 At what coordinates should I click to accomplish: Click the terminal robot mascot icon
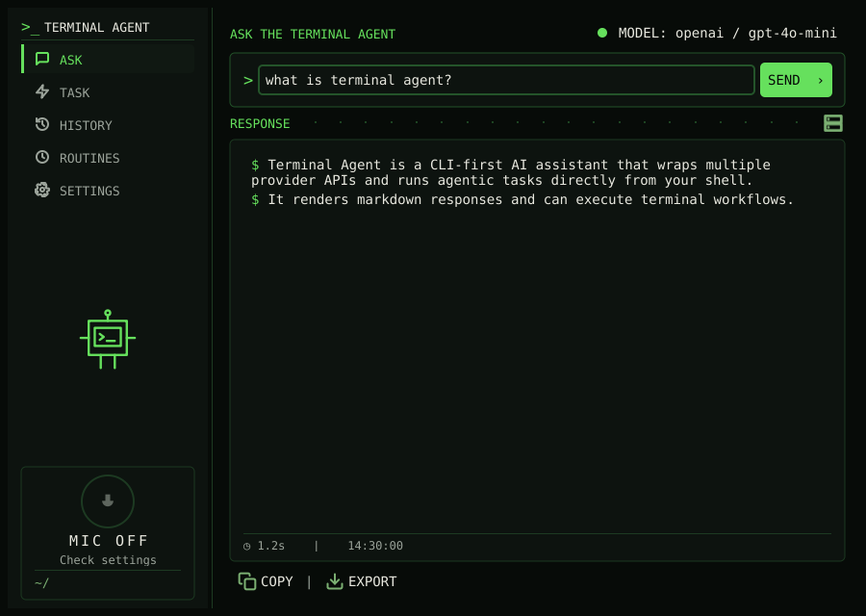coord(108,339)
